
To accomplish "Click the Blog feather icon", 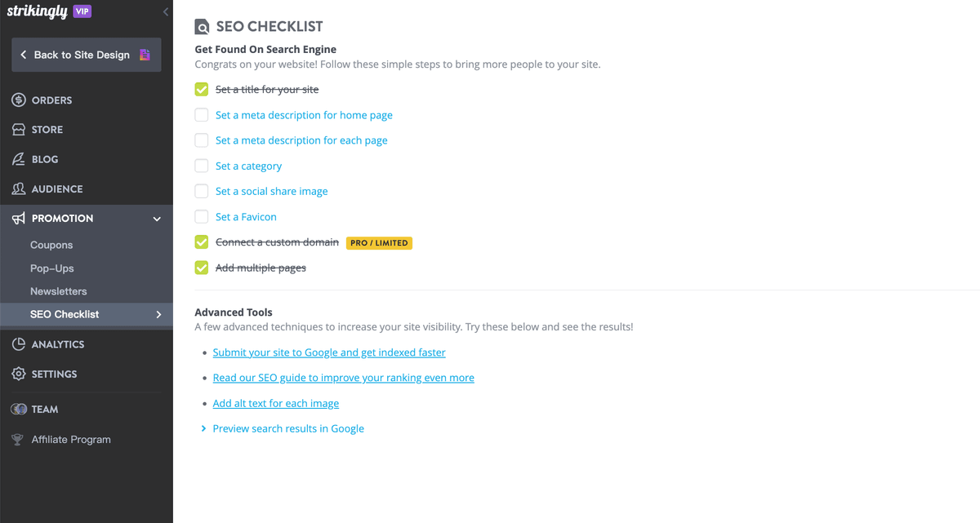I will tap(18, 159).
